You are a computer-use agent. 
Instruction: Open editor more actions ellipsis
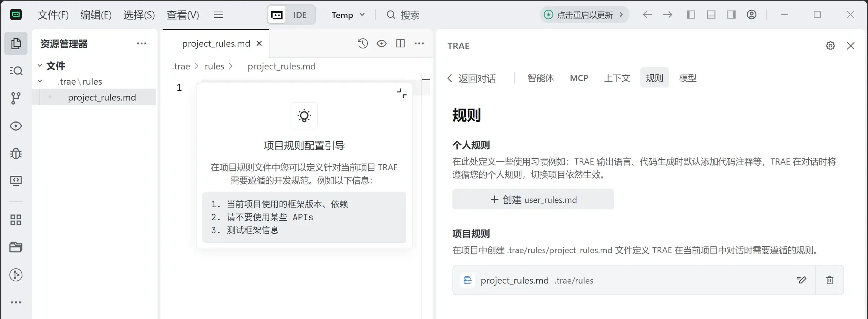pos(419,43)
